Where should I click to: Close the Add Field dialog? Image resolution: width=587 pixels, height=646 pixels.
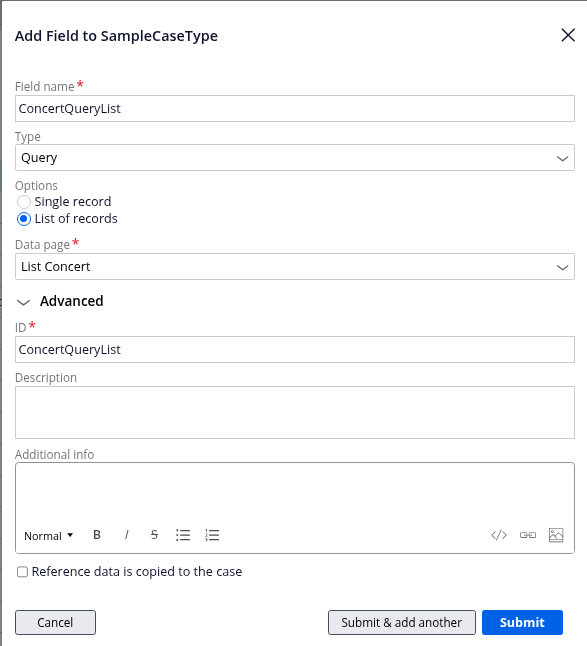(568, 35)
